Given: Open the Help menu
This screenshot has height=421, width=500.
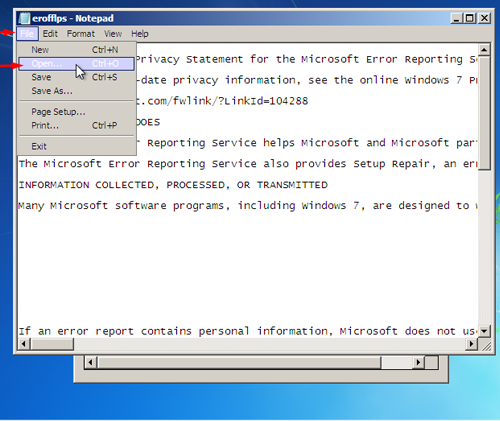Looking at the screenshot, I should pos(140,34).
